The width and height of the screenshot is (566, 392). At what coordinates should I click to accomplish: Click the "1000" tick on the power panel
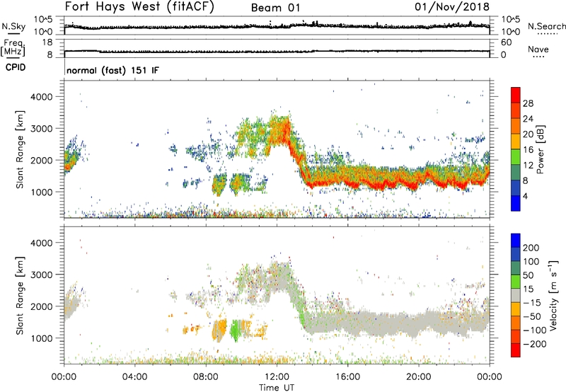41,192
